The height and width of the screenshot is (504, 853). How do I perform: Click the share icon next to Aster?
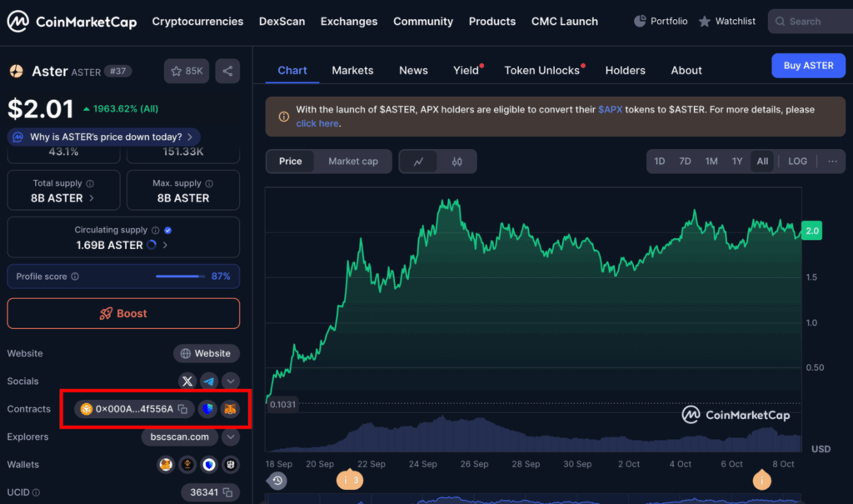click(x=227, y=72)
